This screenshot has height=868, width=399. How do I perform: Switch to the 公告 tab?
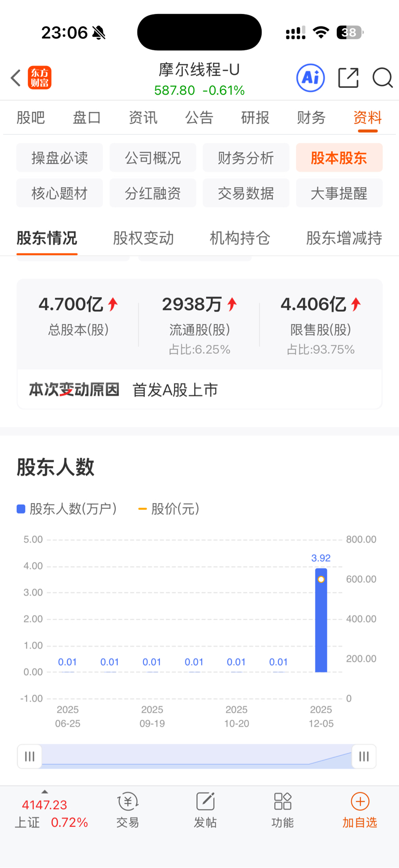pyautogui.click(x=199, y=117)
